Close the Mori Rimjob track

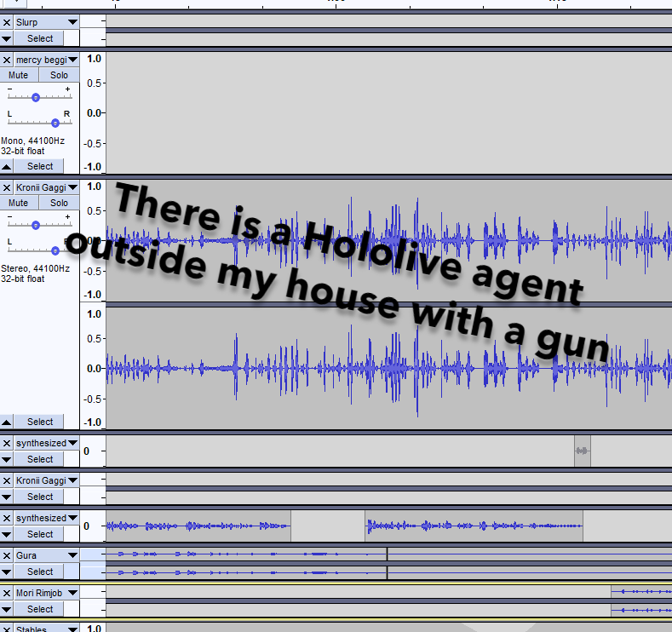click(x=7, y=593)
